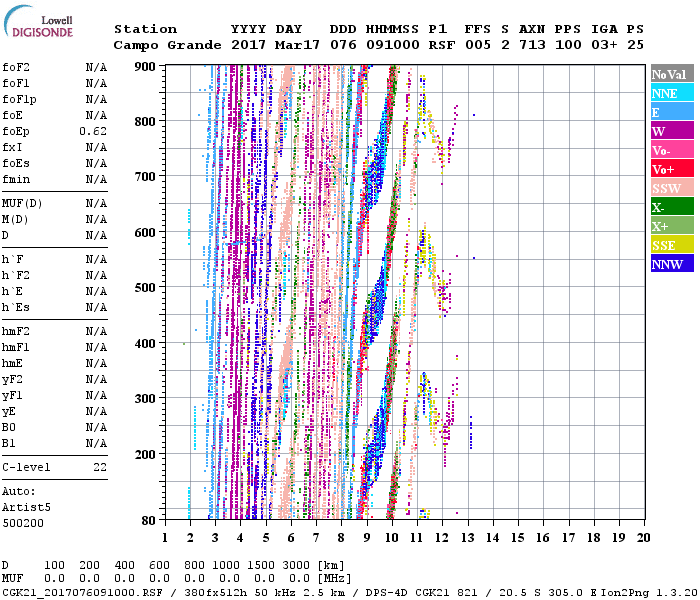Image resolution: width=700 pixels, height=600 pixels.
Task: Click the h`Es parameter label
Action: click(16, 308)
